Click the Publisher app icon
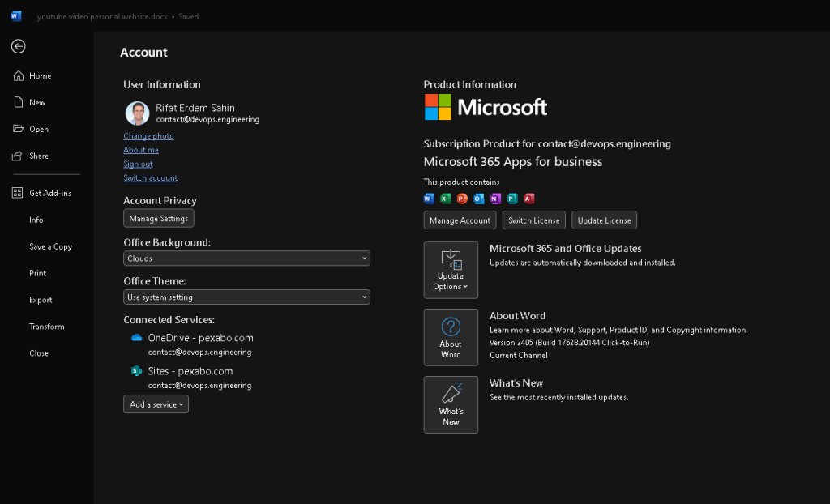The width and height of the screenshot is (830, 504). point(512,199)
